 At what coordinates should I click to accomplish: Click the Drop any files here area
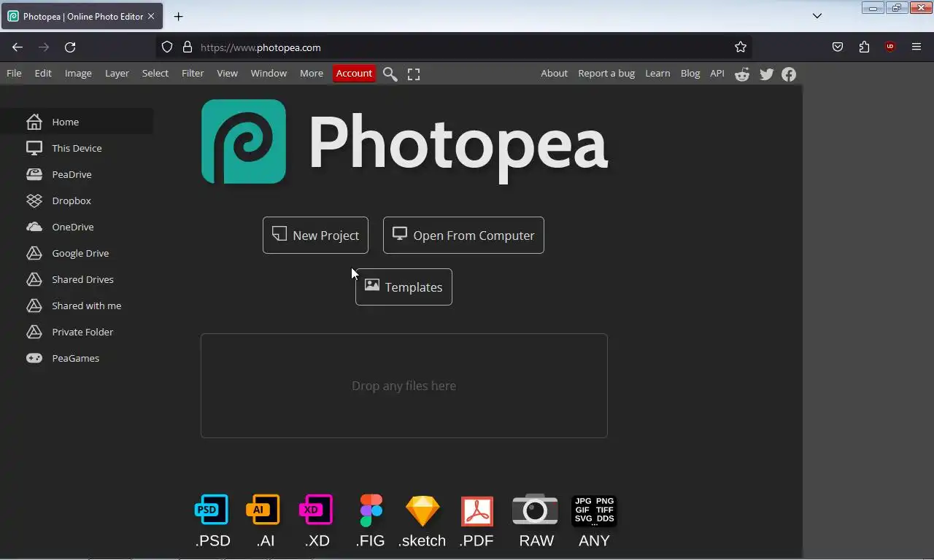pyautogui.click(x=404, y=386)
